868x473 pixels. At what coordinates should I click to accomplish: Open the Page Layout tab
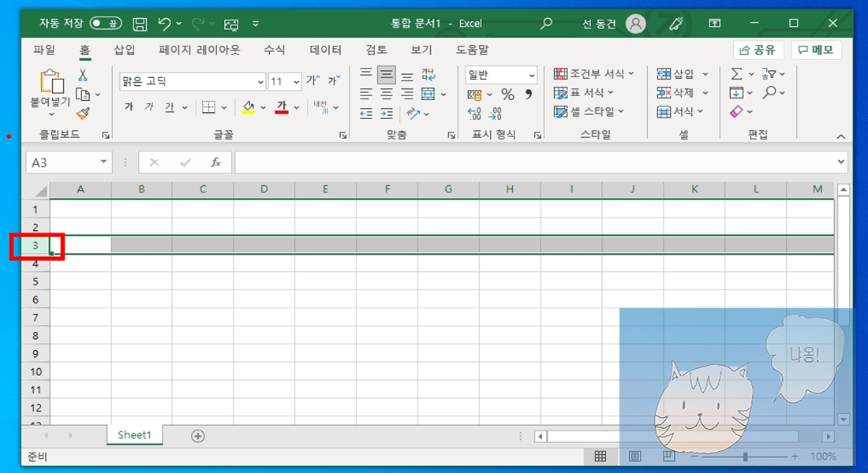pyautogui.click(x=200, y=50)
